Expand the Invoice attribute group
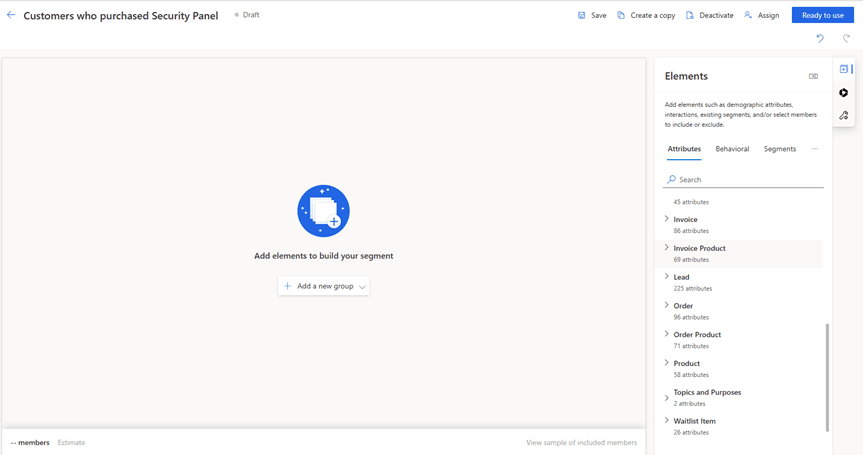Viewport: 863px width, 455px height. [667, 219]
